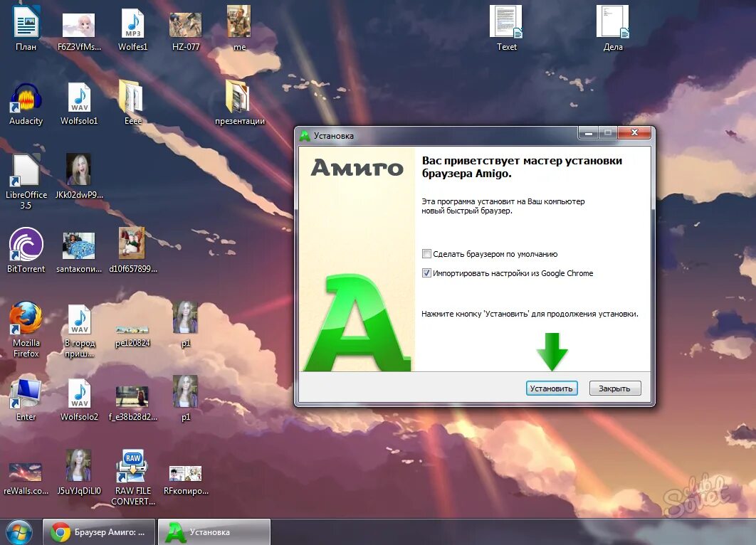756x545 pixels.
Task: Select the HZ-077 image icon
Action: tap(186, 25)
